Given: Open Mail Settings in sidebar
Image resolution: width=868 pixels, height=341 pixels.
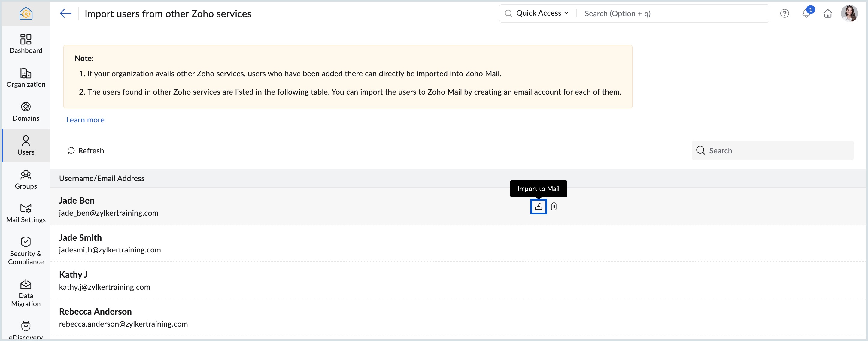Looking at the screenshot, I should (x=26, y=213).
